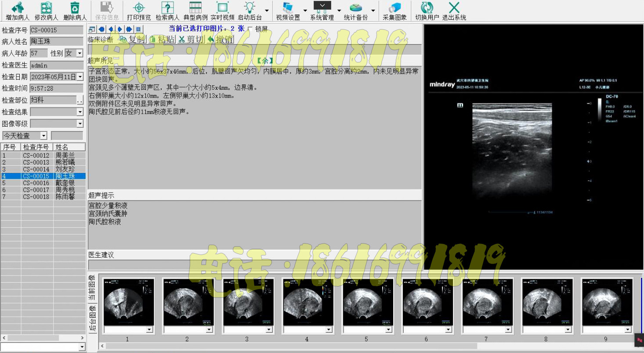Image resolution: width=644 pixels, height=353 pixels.
Task: Expand dropdown arrow next to 启动后台
Action: click(267, 11)
